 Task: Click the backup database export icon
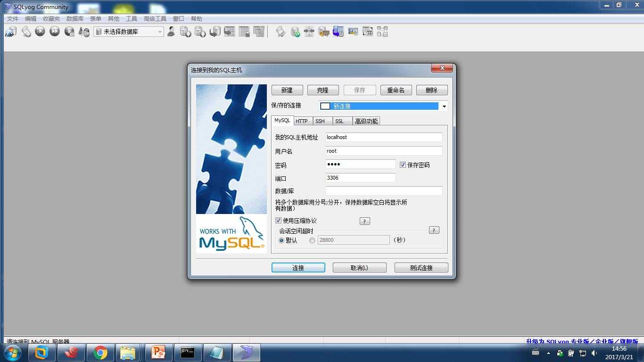pyautogui.click(x=200, y=32)
